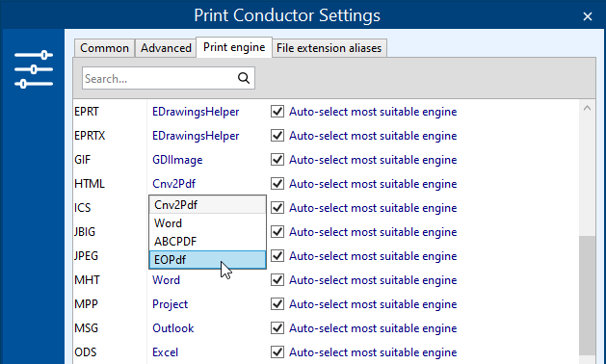Viewport: 606px width, 364px height.
Task: Open EDrawingsHelper engine dropdown for EPRTX
Action: tap(196, 136)
